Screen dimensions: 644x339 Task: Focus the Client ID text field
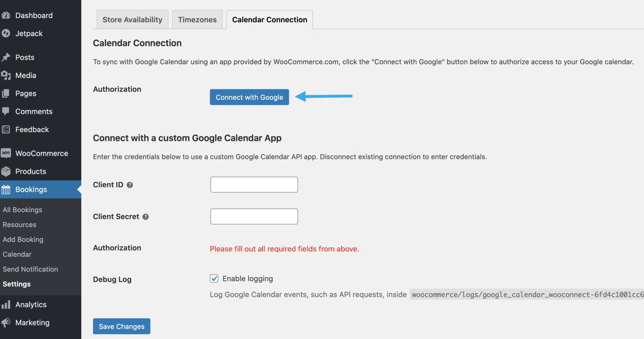coord(254,185)
